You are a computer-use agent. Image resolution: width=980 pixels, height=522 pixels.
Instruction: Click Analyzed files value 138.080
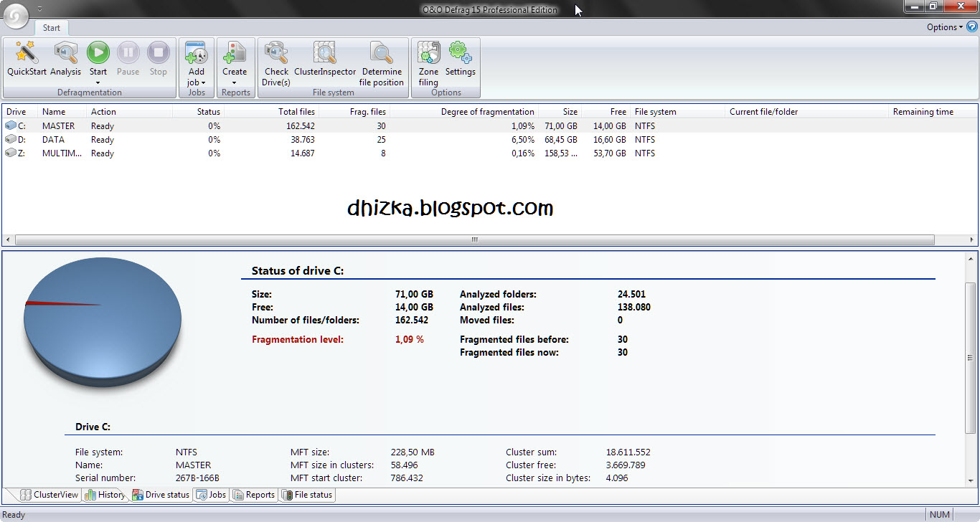pyautogui.click(x=633, y=307)
